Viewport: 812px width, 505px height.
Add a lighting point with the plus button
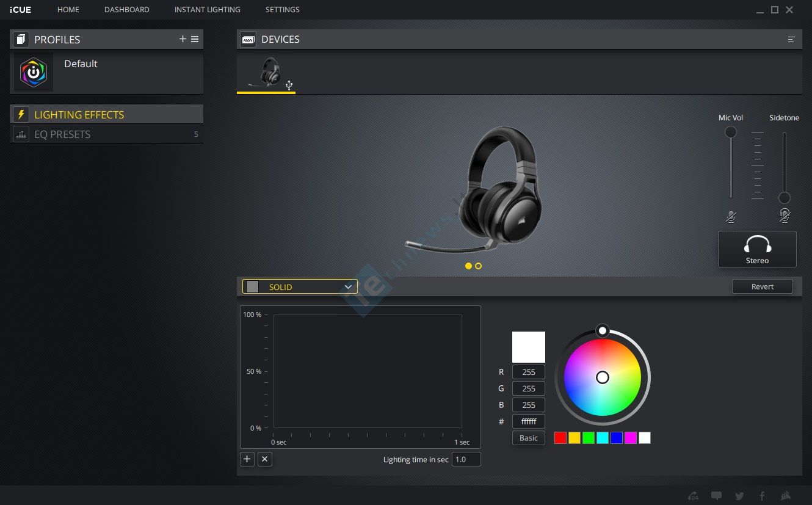coord(247,459)
